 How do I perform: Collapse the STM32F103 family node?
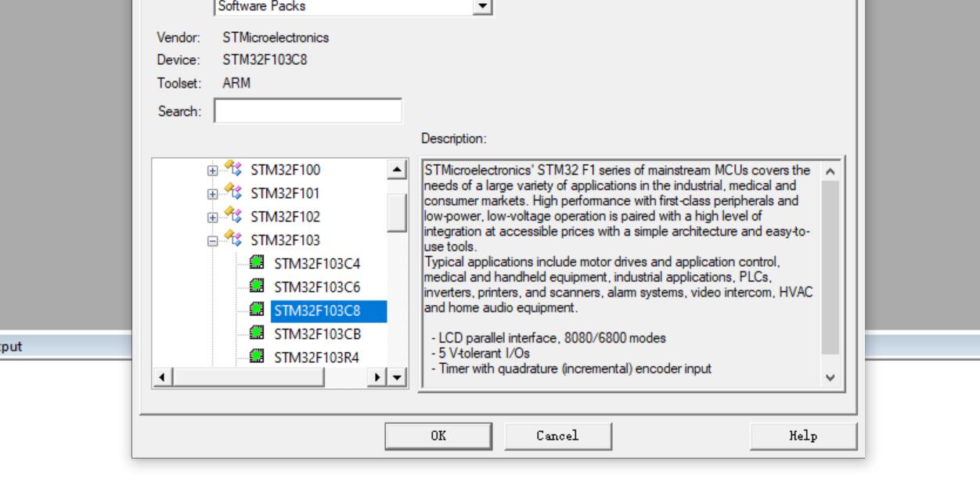(x=212, y=240)
